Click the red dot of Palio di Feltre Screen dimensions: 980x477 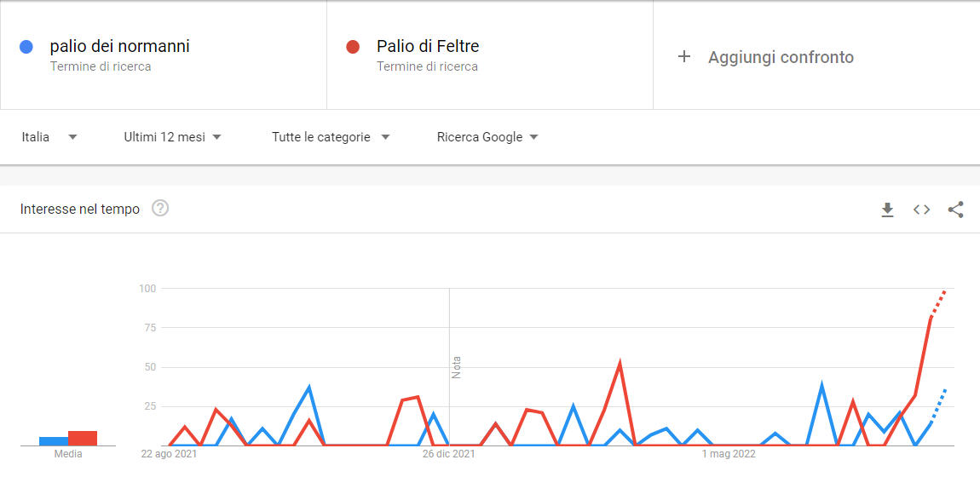pyautogui.click(x=353, y=47)
